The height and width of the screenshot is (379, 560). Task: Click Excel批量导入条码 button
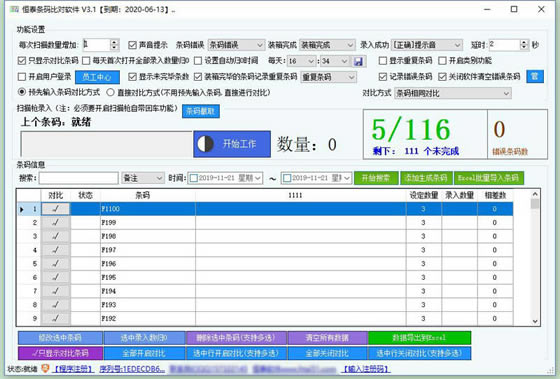coord(489,178)
